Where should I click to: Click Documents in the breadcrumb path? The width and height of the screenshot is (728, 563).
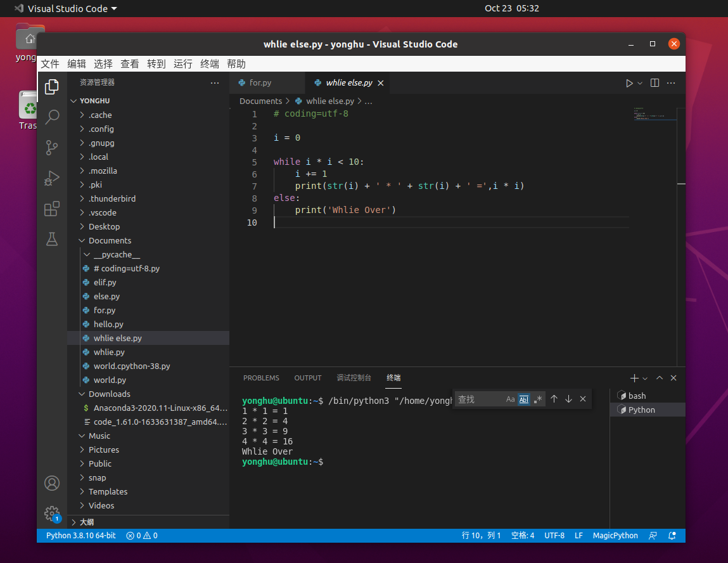coord(260,101)
